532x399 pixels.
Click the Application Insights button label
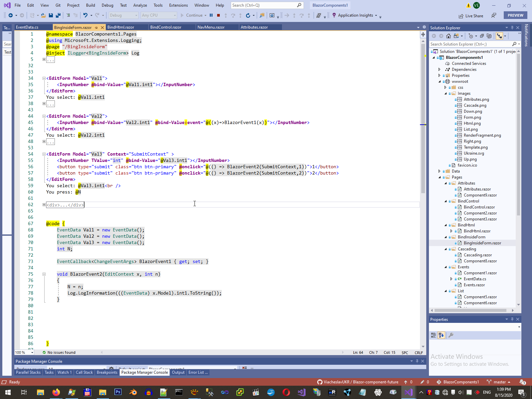[355, 15]
